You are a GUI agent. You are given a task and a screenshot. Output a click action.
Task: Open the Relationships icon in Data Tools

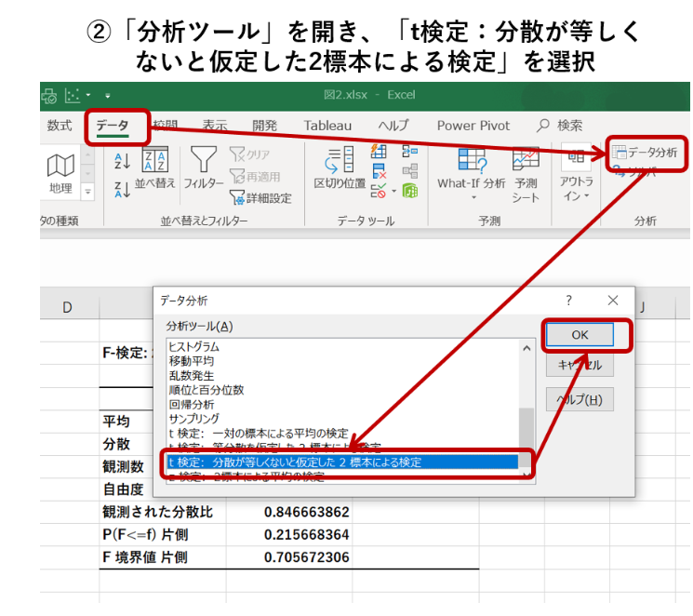click(409, 170)
